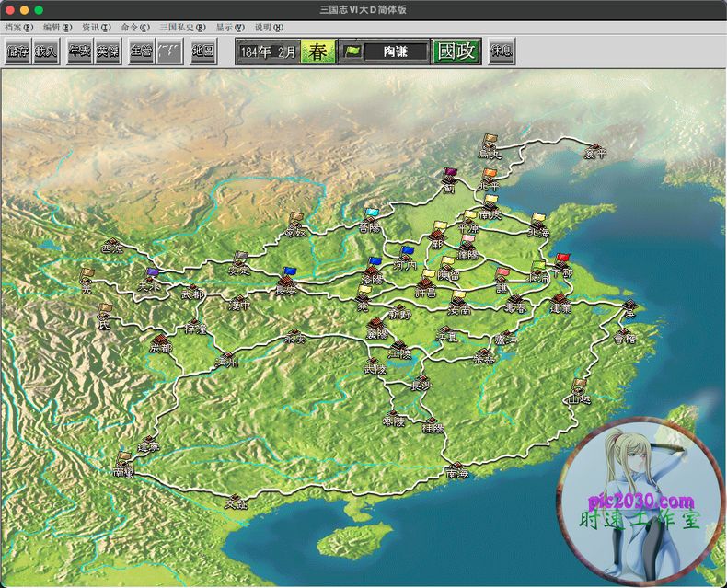Select the 交趾 city icon
The height and width of the screenshot is (588, 727).
pyautogui.click(x=236, y=502)
